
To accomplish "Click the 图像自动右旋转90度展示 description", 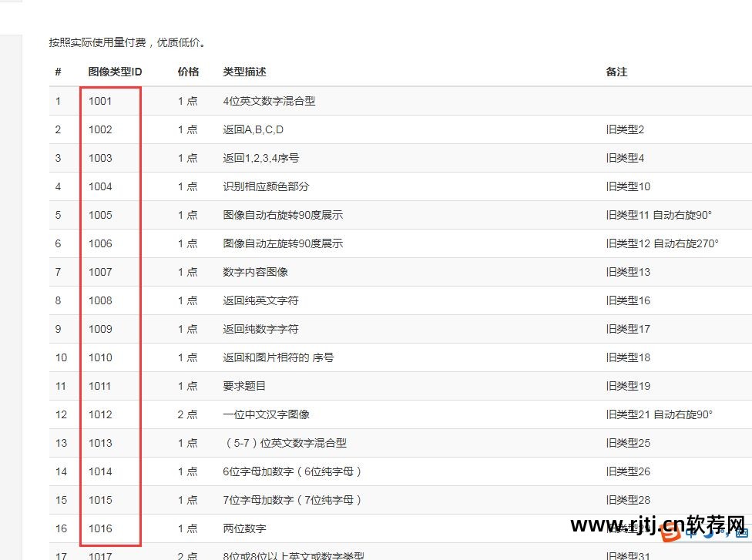I will [x=283, y=215].
